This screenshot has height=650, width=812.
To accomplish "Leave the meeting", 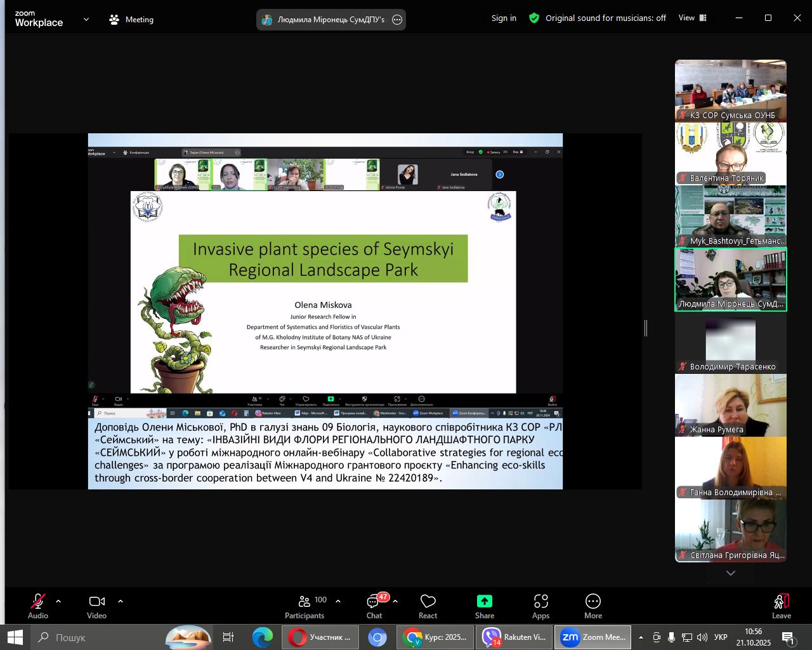I will pyautogui.click(x=781, y=606).
